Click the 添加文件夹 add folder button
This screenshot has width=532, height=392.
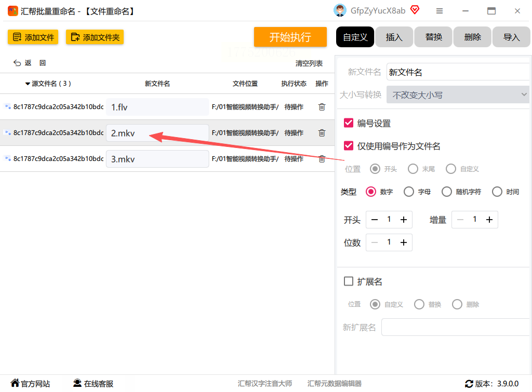[x=95, y=37]
